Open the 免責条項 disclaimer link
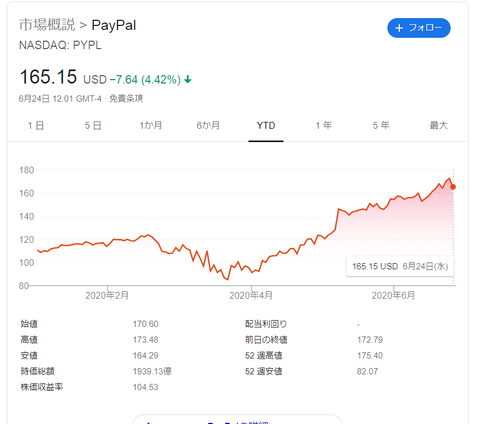Viewport: 480px width, 424px height. [126, 99]
